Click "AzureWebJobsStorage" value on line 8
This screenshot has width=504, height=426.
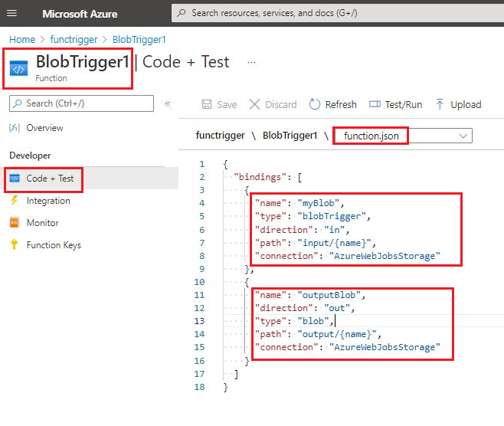(x=385, y=256)
